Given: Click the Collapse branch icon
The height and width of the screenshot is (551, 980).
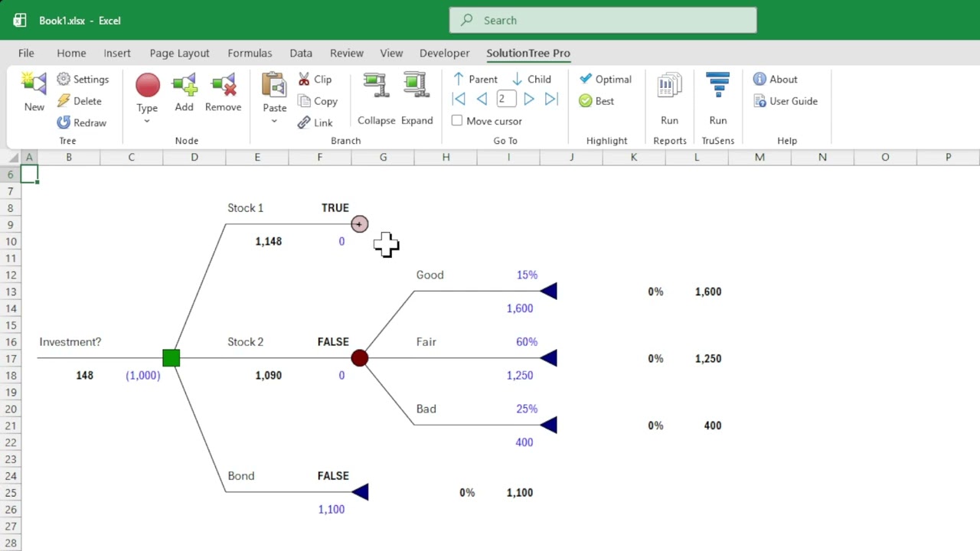Looking at the screenshot, I should pos(376,86).
